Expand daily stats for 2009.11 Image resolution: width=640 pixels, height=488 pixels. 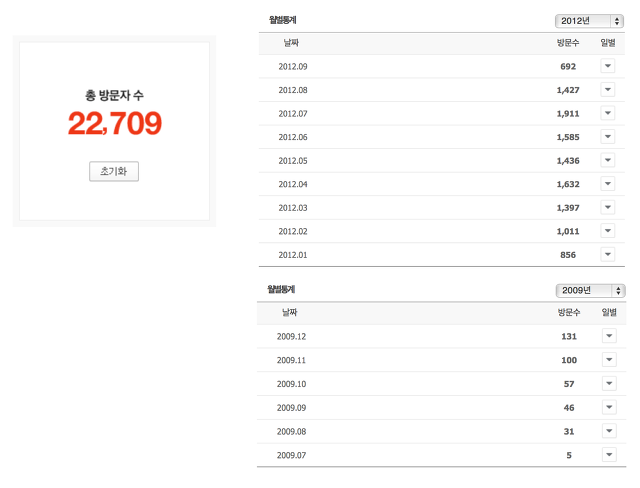(609, 360)
